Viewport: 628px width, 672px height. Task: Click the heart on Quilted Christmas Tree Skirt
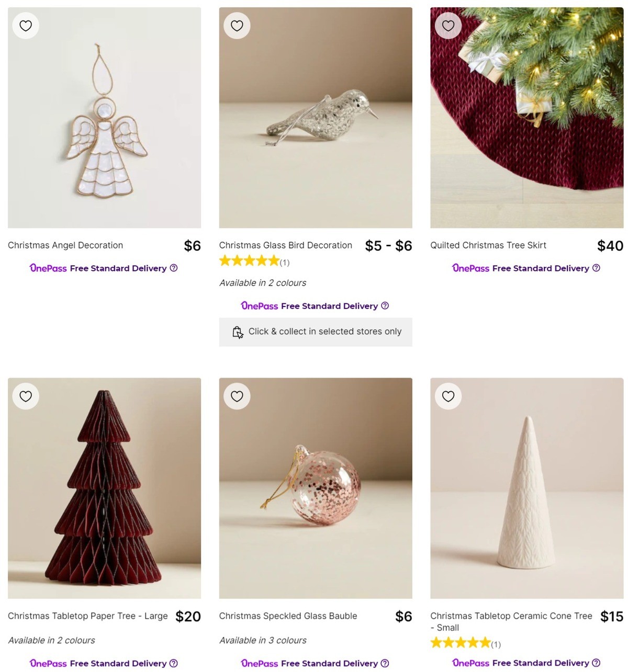(448, 25)
